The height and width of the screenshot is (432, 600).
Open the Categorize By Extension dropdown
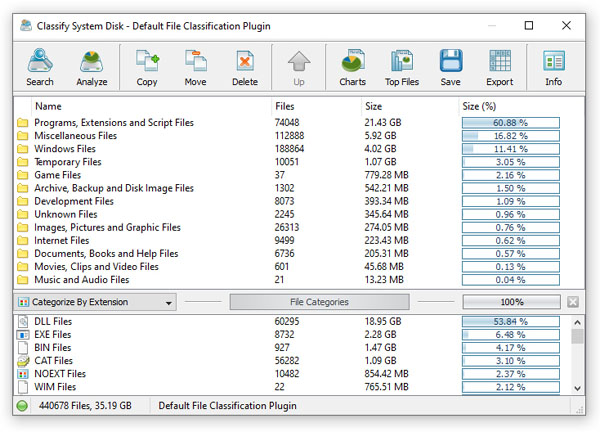coord(96,302)
